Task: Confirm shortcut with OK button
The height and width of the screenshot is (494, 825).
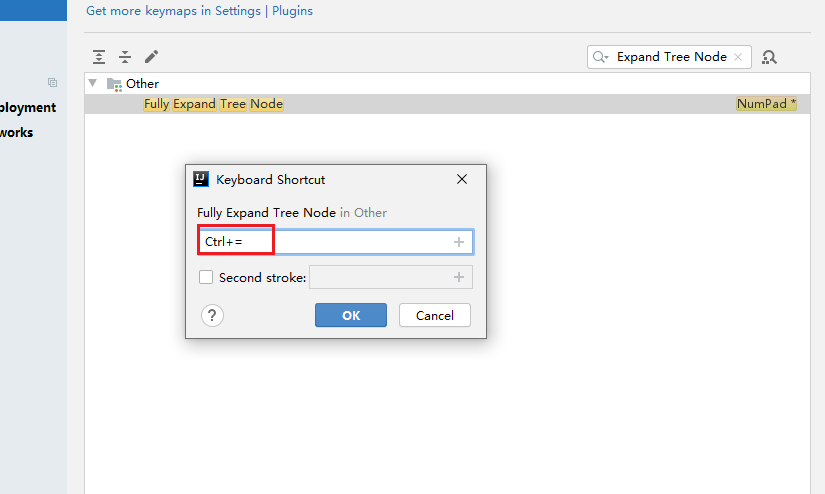Action: point(351,315)
